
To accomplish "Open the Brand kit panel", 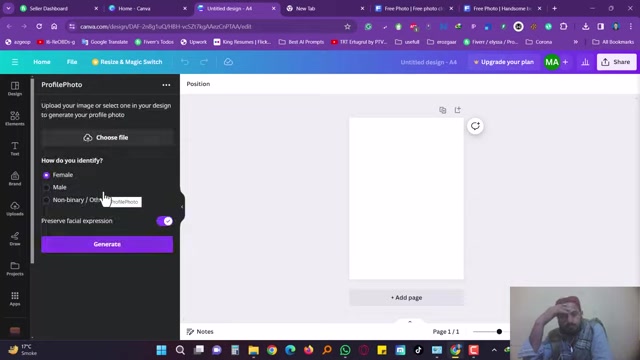I will [x=15, y=178].
